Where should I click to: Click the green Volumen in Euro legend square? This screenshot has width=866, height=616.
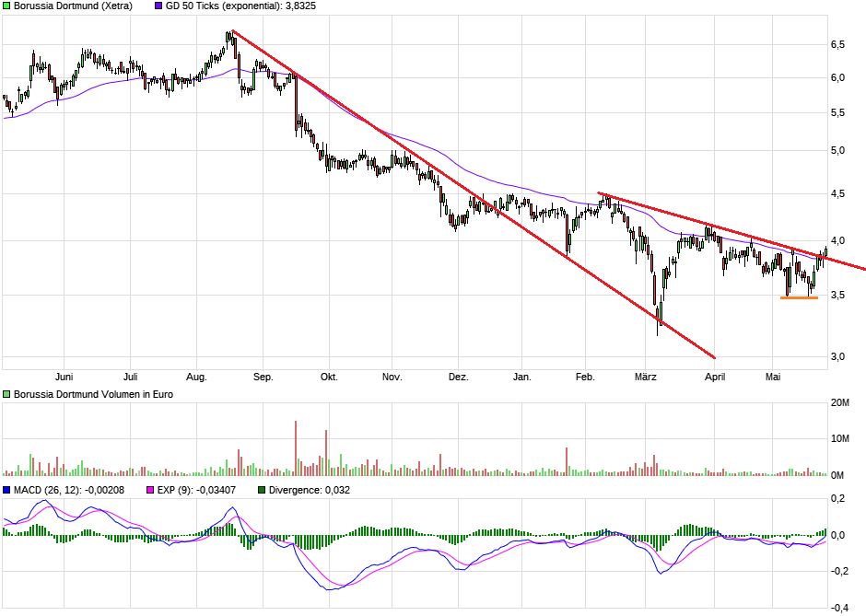point(6,393)
